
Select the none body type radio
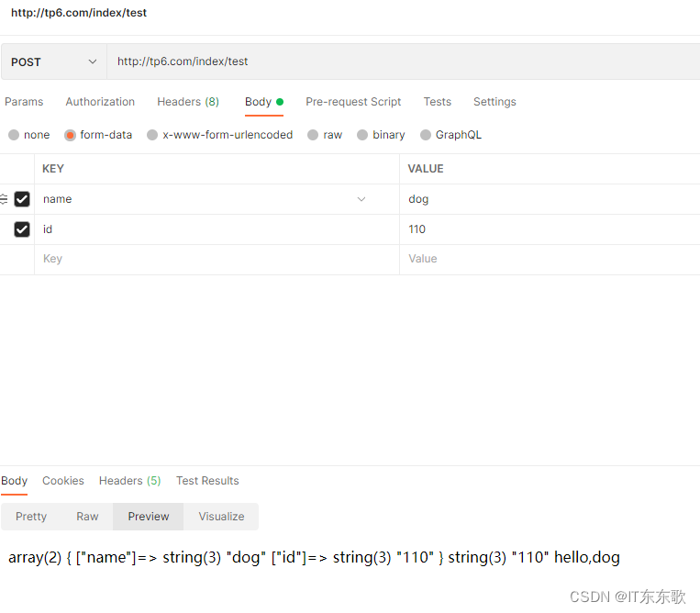coord(14,135)
